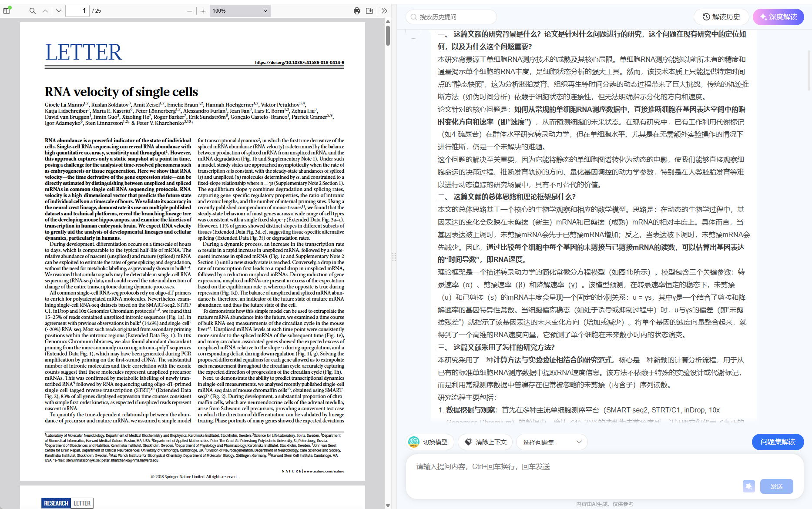
Task: Open the DOI link 10.1038/s41586-018-0414-6
Action: tap(299, 63)
